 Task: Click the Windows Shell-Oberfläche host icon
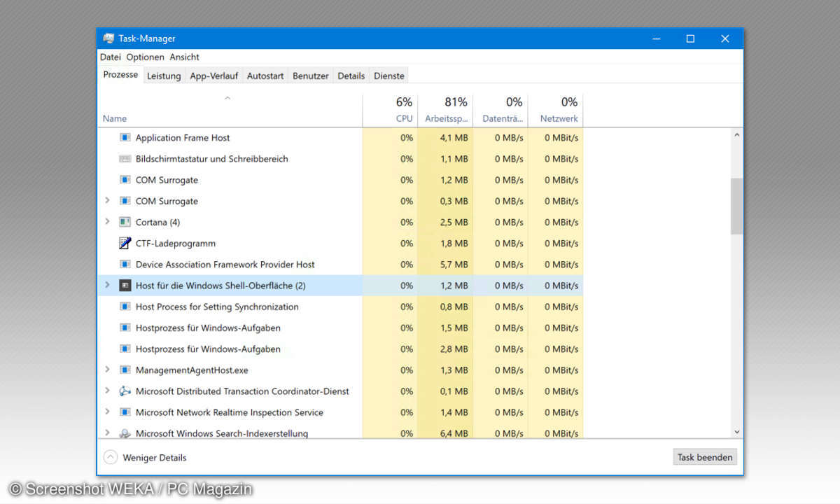[x=125, y=286]
